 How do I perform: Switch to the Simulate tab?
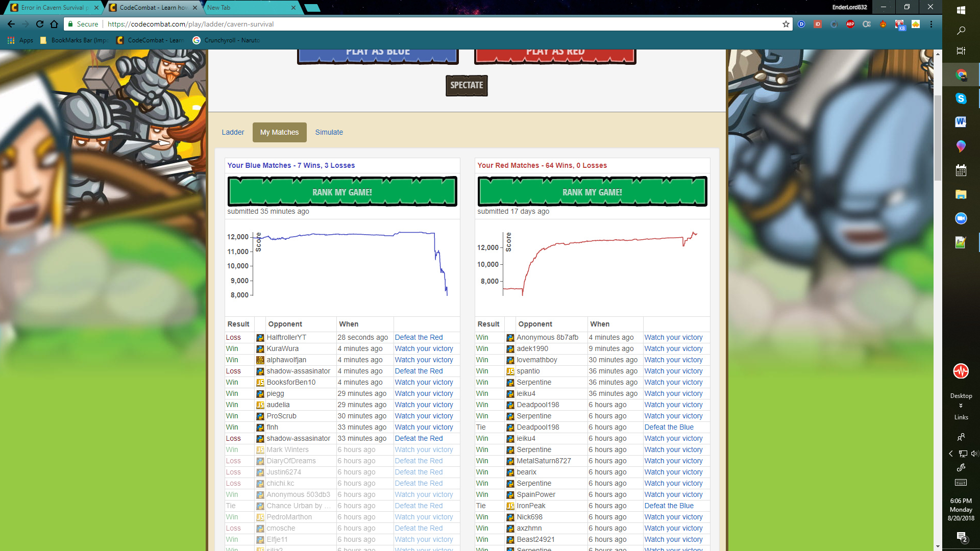point(329,132)
